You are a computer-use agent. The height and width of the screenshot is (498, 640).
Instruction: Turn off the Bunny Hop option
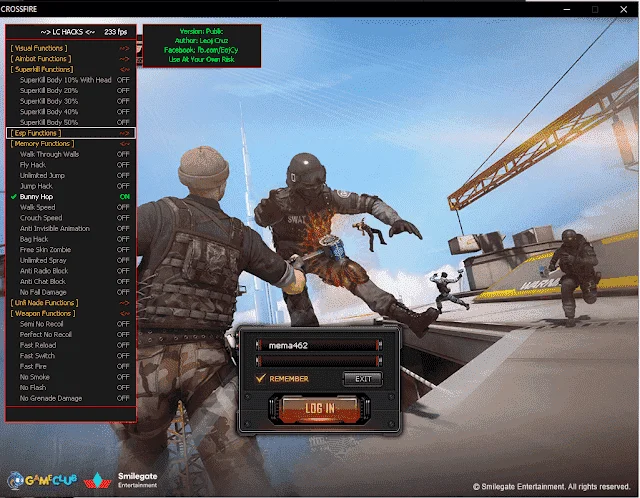click(71, 197)
